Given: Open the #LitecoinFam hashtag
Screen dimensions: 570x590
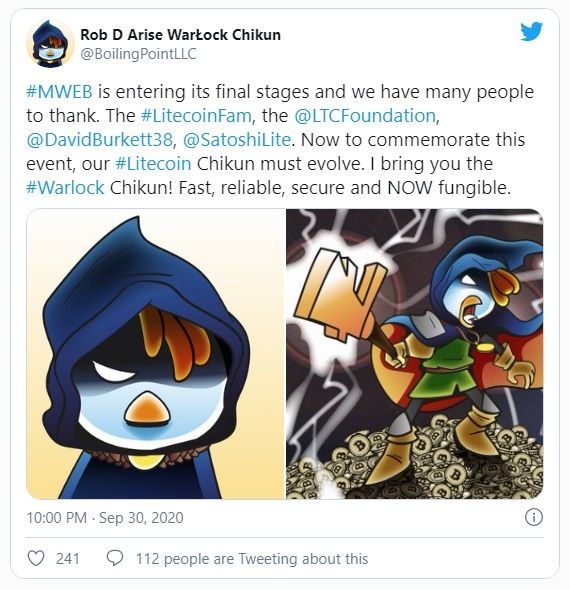Looking at the screenshot, I should point(196,116).
